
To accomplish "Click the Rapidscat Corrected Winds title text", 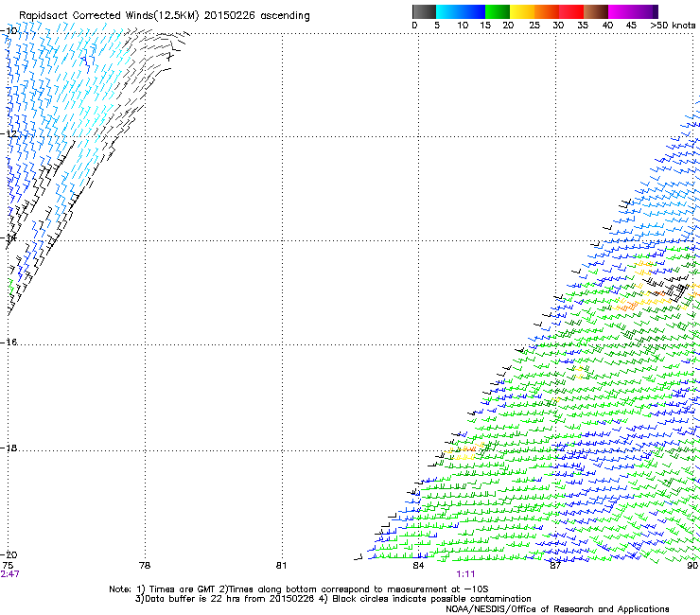I will coord(165,16).
